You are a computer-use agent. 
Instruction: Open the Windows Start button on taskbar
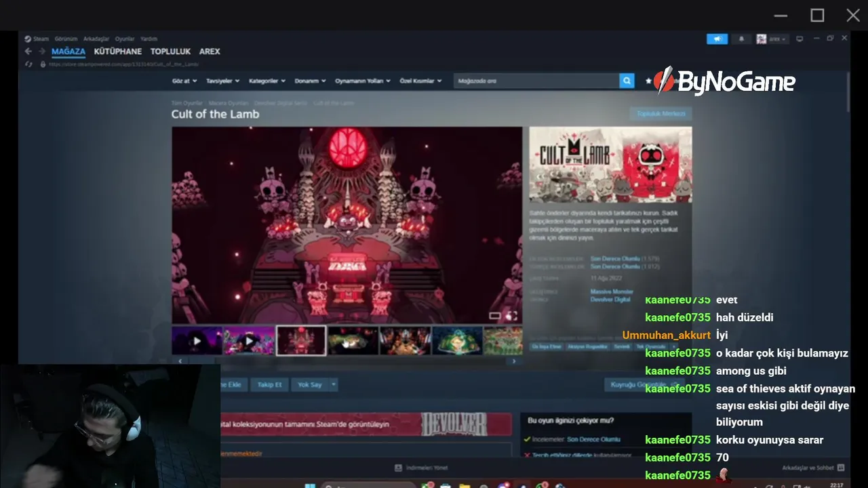(x=310, y=485)
